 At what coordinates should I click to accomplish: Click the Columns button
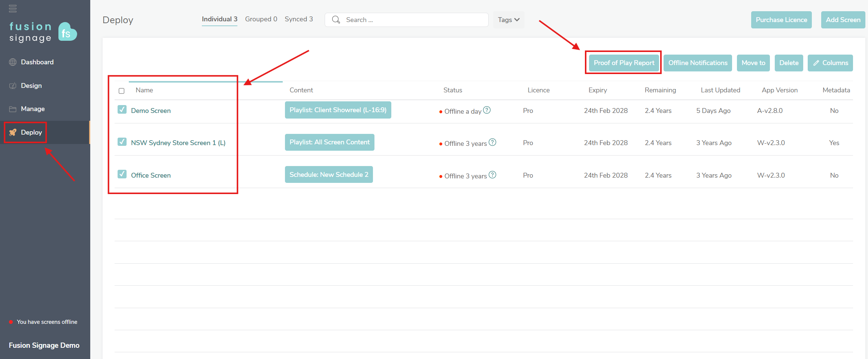tap(830, 63)
